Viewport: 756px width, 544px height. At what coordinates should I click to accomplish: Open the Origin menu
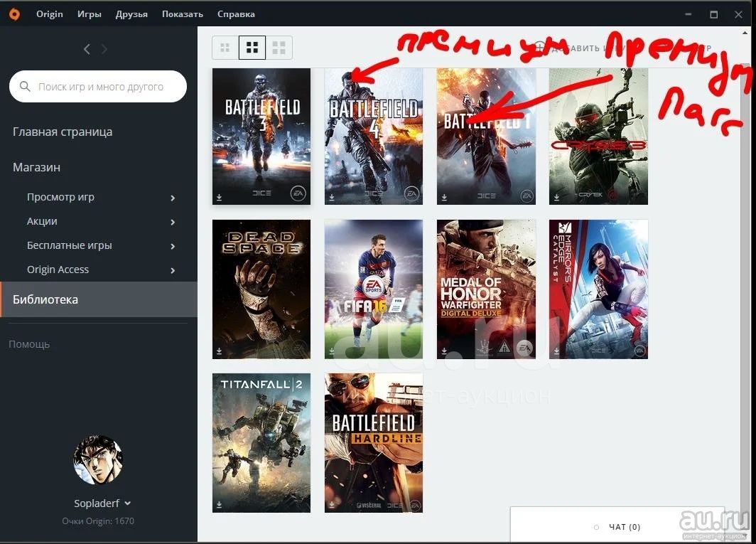pyautogui.click(x=50, y=14)
